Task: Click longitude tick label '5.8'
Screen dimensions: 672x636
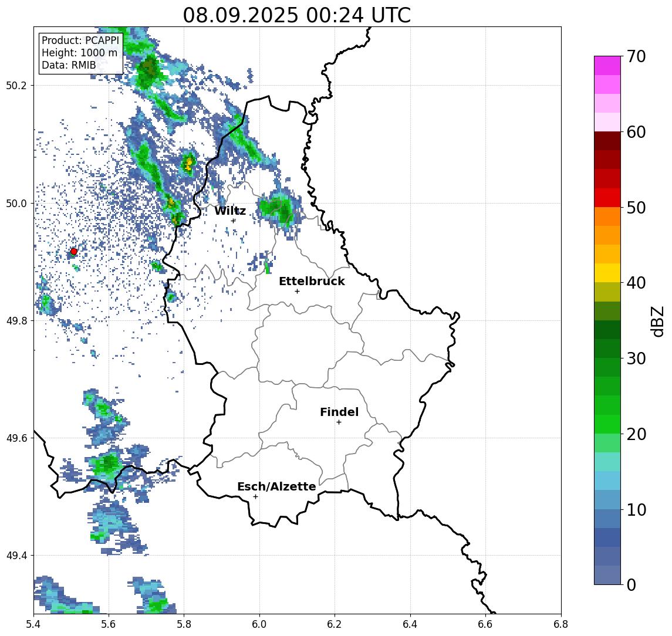Action: pos(184,624)
